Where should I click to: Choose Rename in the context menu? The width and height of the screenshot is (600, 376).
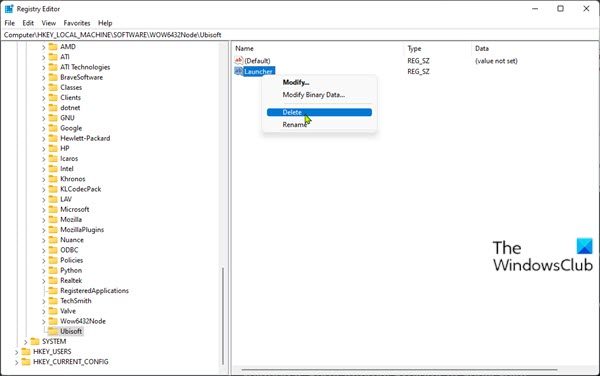[295, 124]
